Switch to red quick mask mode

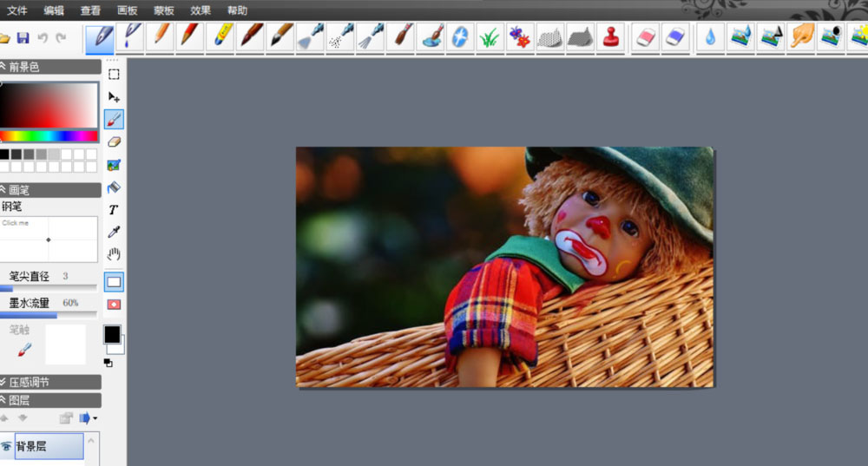tap(114, 305)
